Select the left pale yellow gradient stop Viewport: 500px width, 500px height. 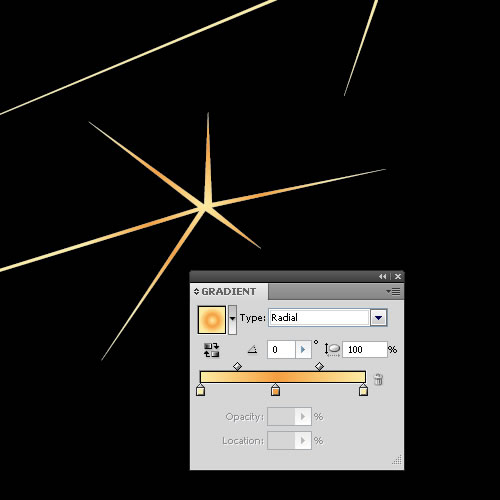point(200,390)
